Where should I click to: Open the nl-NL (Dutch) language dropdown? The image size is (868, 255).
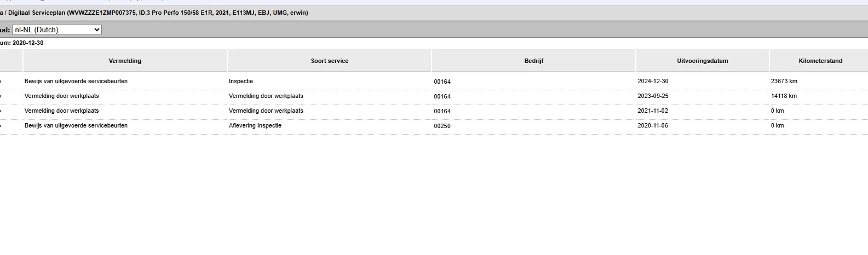[57, 30]
